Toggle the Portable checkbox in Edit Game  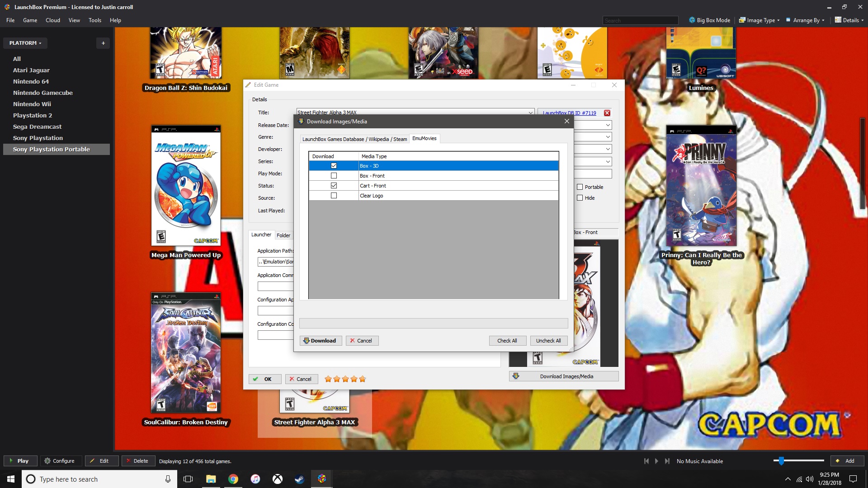[580, 187]
